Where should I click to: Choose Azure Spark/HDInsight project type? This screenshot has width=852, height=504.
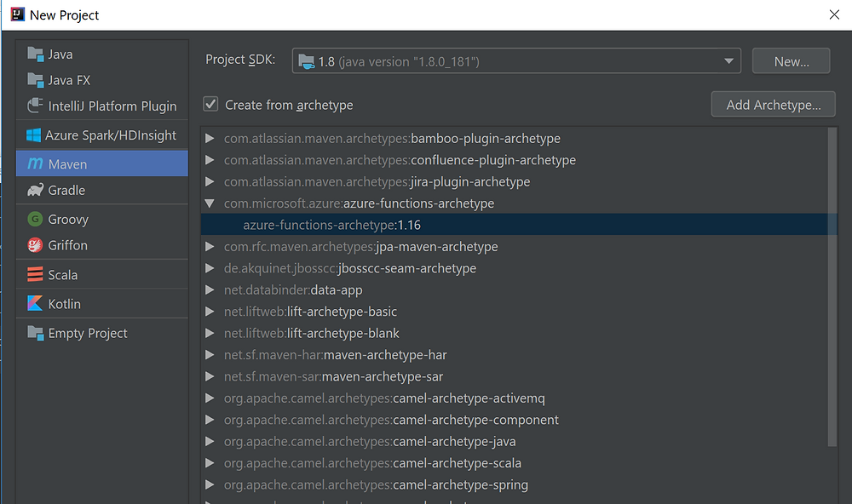(x=102, y=135)
